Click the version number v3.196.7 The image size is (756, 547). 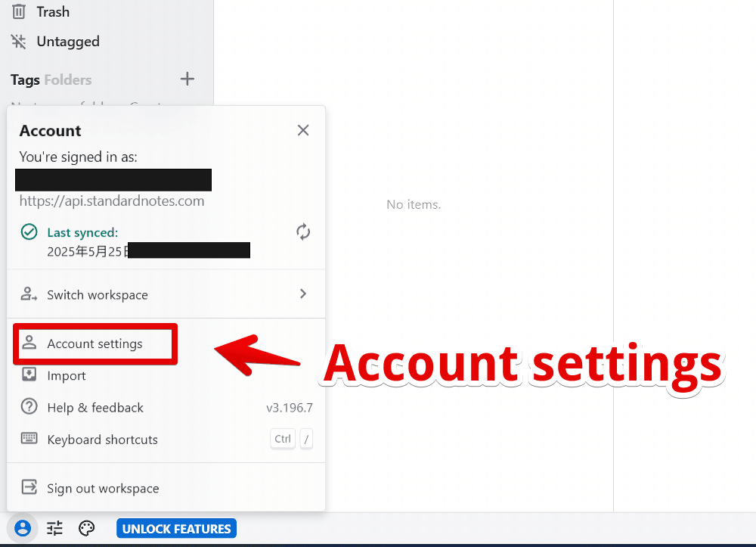(290, 408)
